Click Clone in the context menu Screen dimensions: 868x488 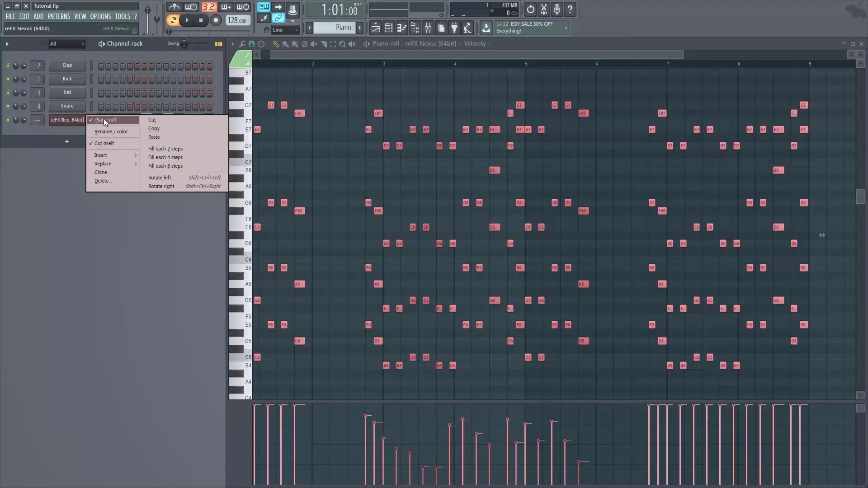tap(101, 172)
